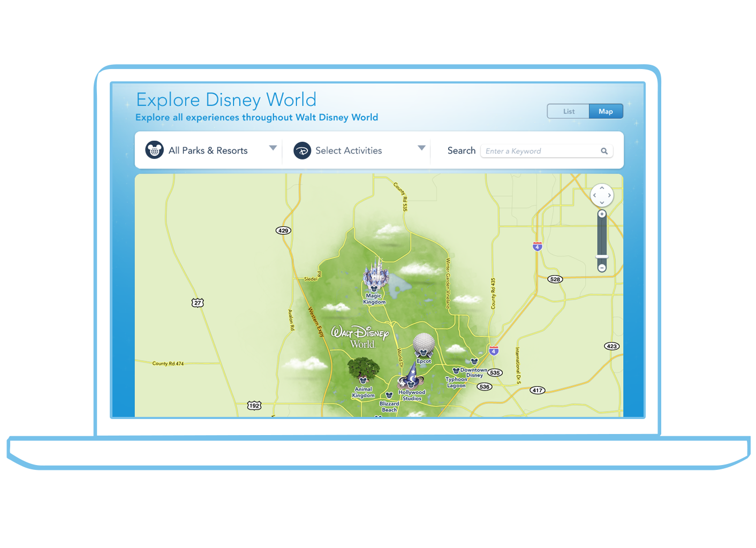This screenshot has width=756, height=548.
Task: Focus the Enter a Keyword field
Action: pos(546,151)
